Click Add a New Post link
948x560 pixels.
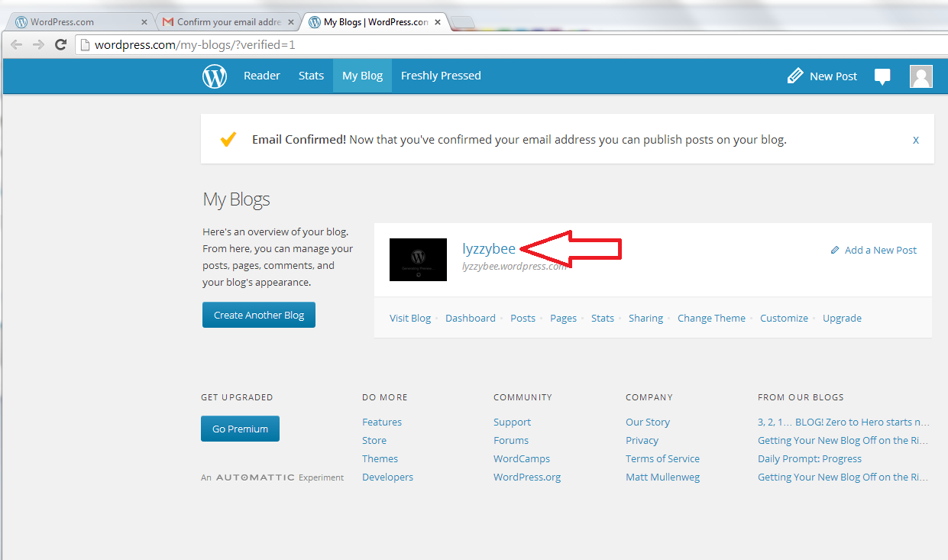click(880, 250)
